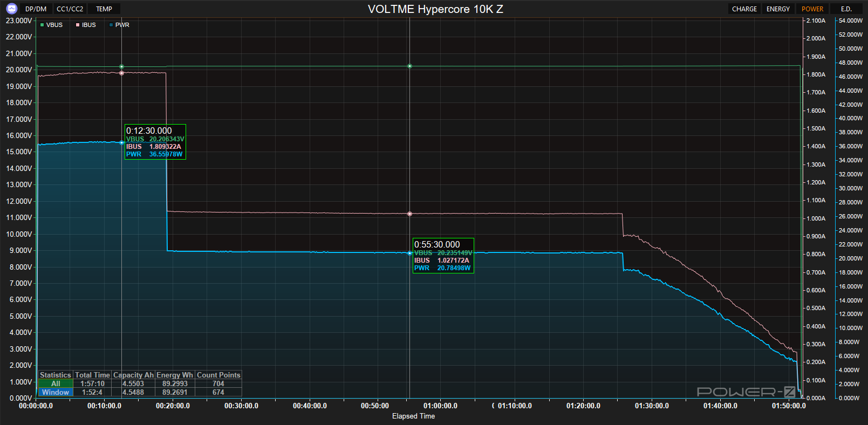
Task: Click the 89.2993 energy cell
Action: (x=175, y=384)
